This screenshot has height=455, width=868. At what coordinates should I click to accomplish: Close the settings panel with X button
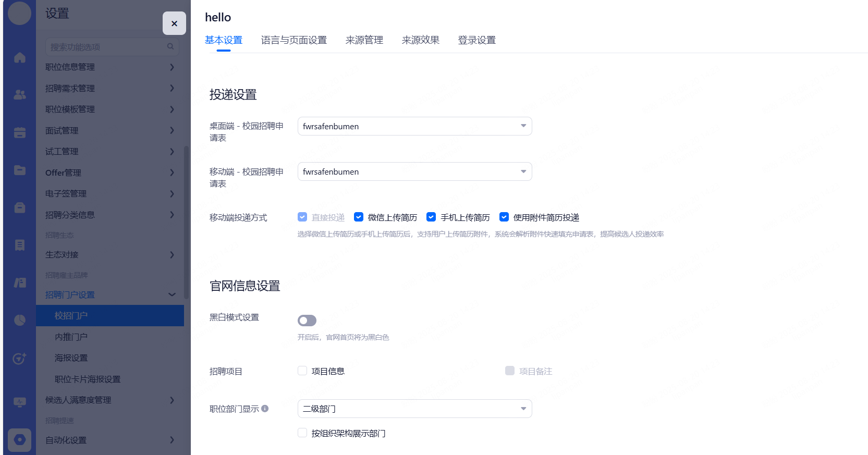[174, 23]
